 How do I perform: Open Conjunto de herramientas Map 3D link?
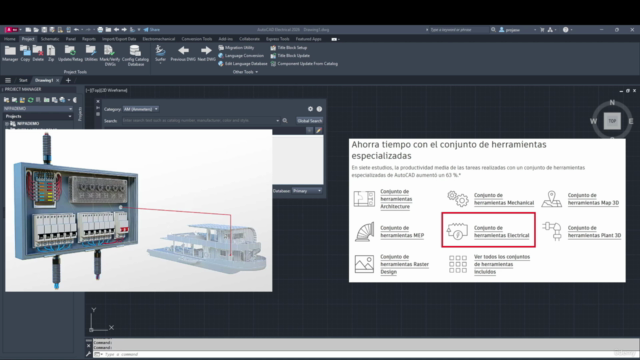click(x=593, y=199)
